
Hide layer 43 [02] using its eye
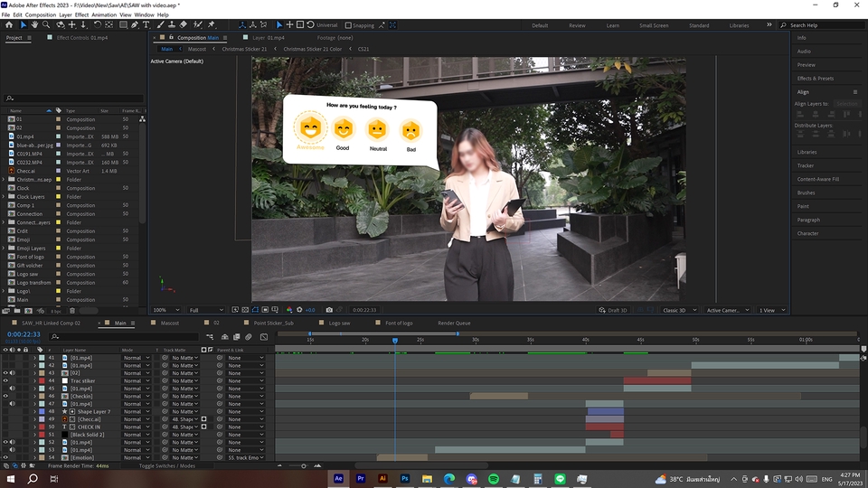5,373
